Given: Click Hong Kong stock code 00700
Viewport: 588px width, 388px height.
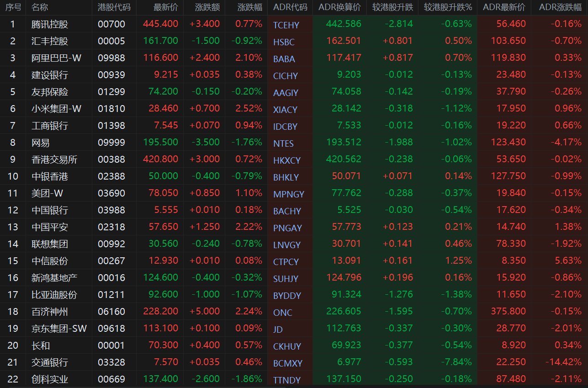Looking at the screenshot, I should tap(111, 24).
